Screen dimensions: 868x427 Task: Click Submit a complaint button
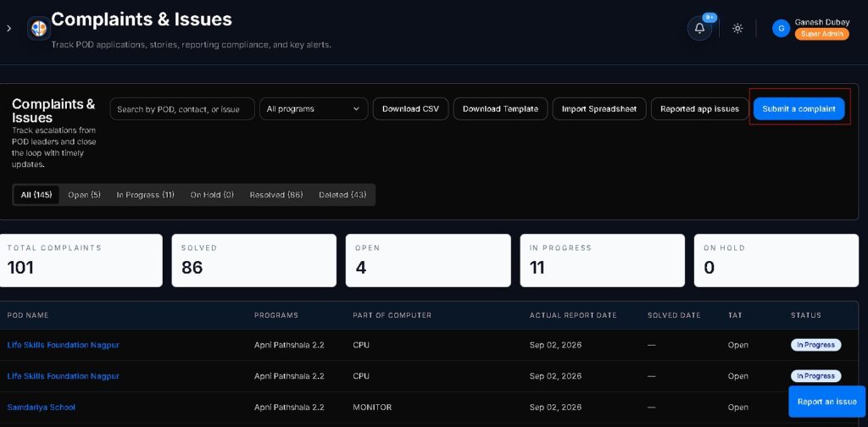(798, 109)
